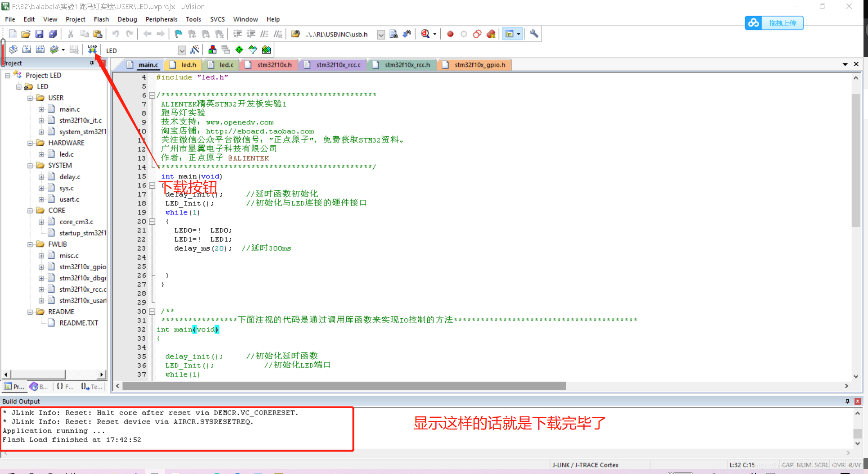Open the File menu
This screenshot has width=868, height=474.
click(x=10, y=19)
